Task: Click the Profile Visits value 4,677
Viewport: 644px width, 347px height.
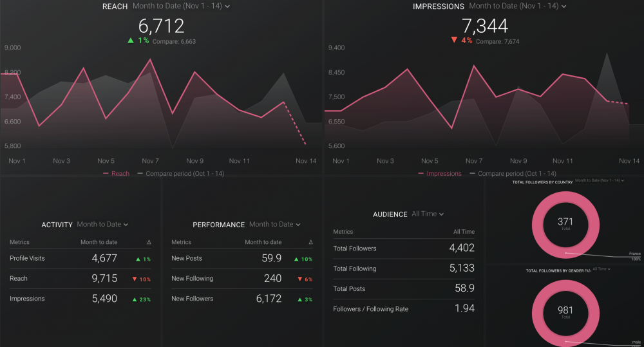Action: coord(104,258)
